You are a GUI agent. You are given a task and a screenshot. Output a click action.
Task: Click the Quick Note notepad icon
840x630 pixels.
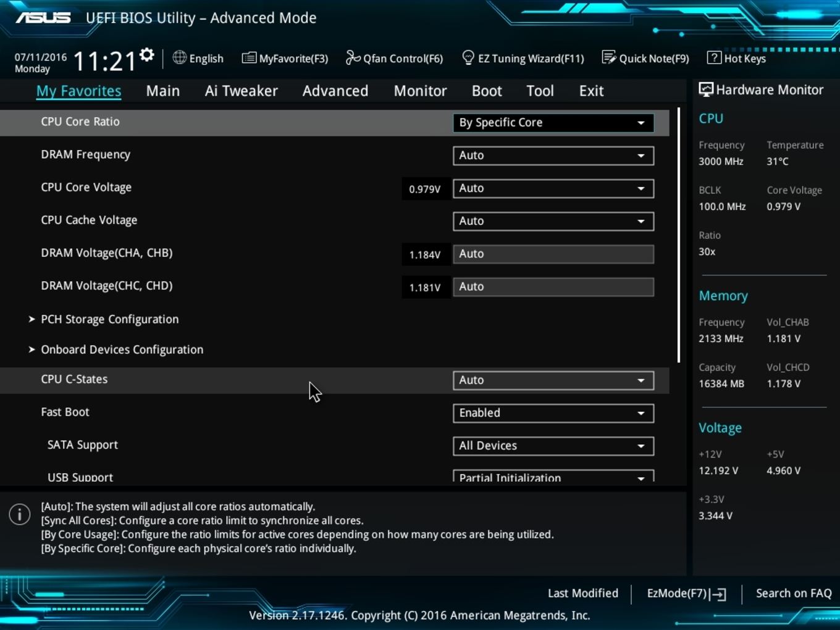click(x=609, y=57)
